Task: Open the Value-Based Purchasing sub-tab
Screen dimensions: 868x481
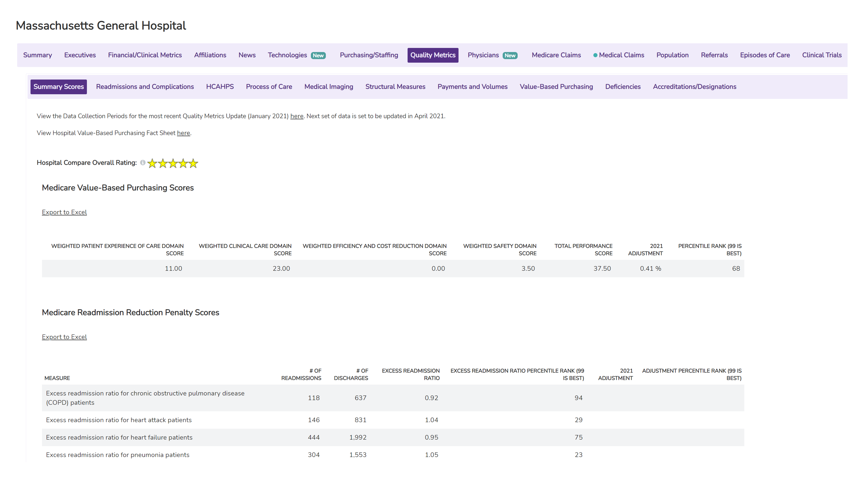Action: click(x=556, y=87)
